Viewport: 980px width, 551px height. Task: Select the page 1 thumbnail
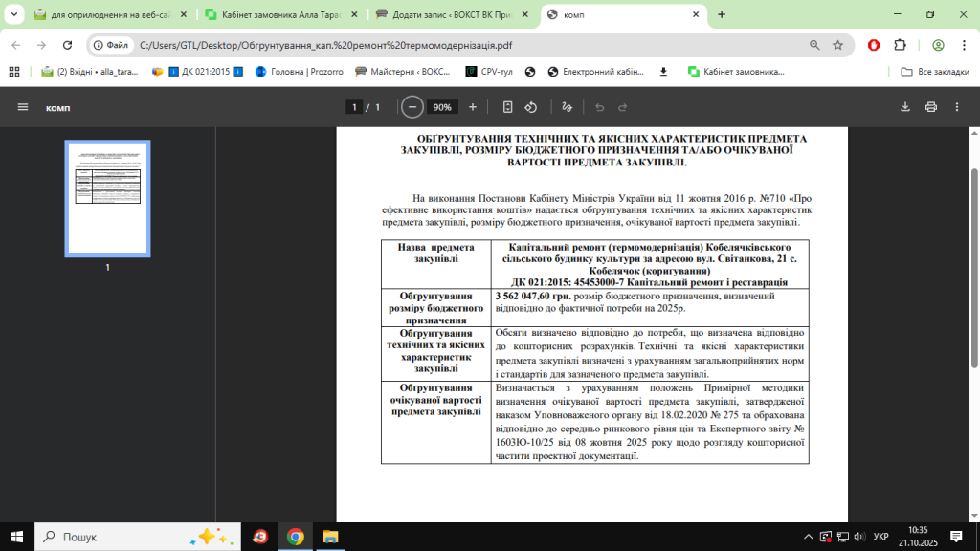[x=107, y=192]
